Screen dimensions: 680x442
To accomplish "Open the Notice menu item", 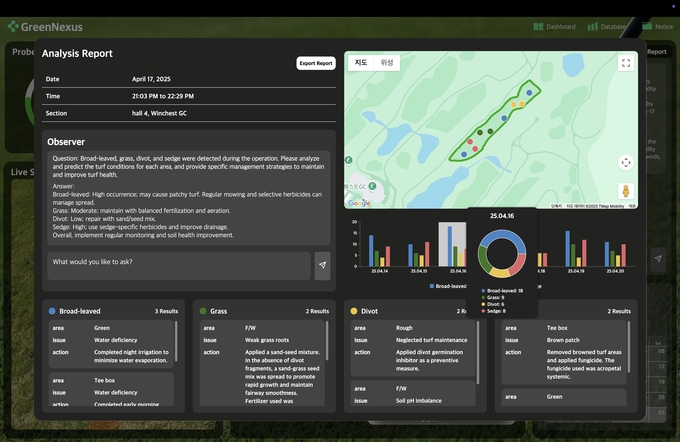I will click(658, 27).
